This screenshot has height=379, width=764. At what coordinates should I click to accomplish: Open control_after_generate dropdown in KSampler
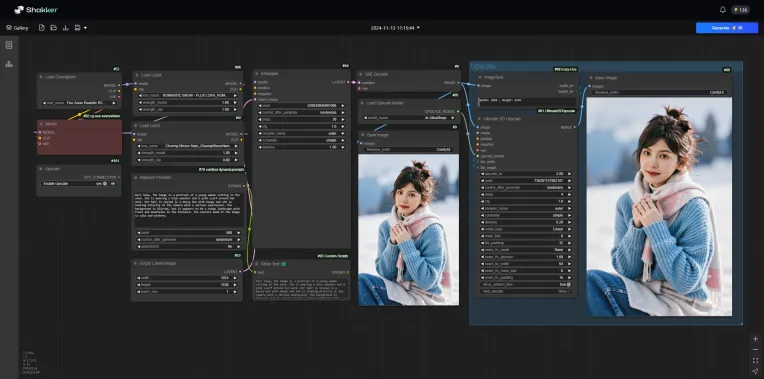click(x=302, y=112)
